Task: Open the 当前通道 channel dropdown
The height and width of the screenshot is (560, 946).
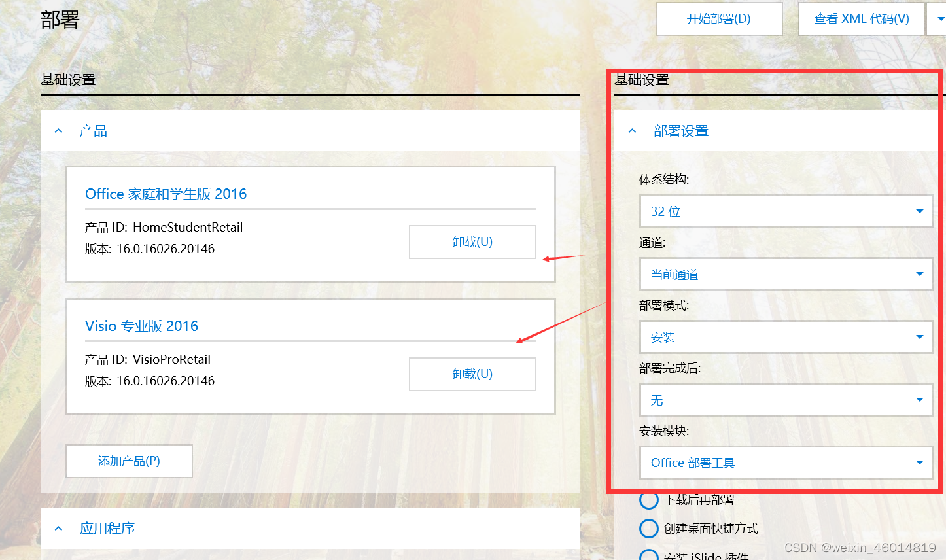Action: coord(785,274)
